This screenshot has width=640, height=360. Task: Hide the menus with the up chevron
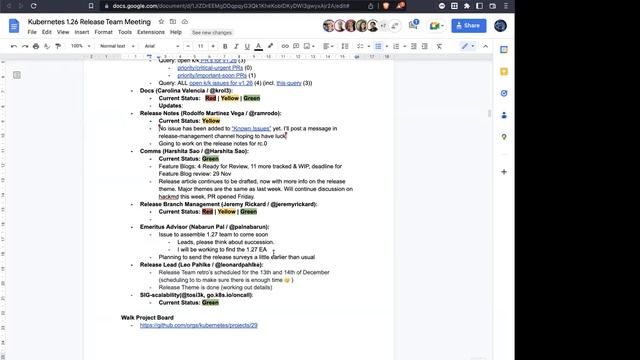(485, 46)
